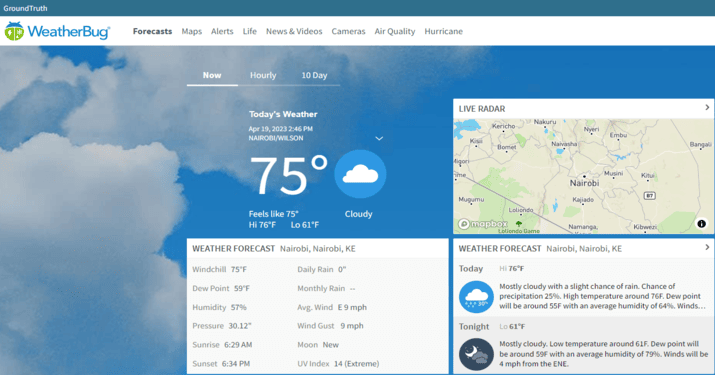Click the WeatherBug ladybug logo
Image resolution: width=715 pixels, height=375 pixels.
pyautogui.click(x=14, y=31)
